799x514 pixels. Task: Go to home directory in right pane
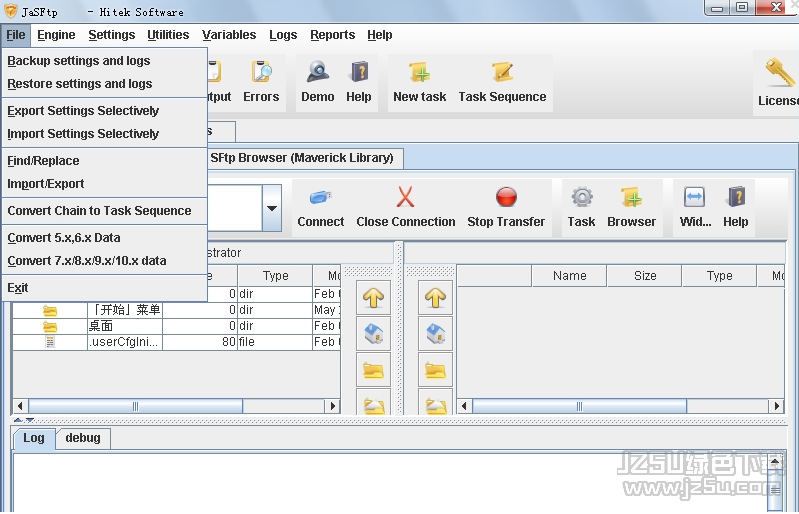coord(435,334)
